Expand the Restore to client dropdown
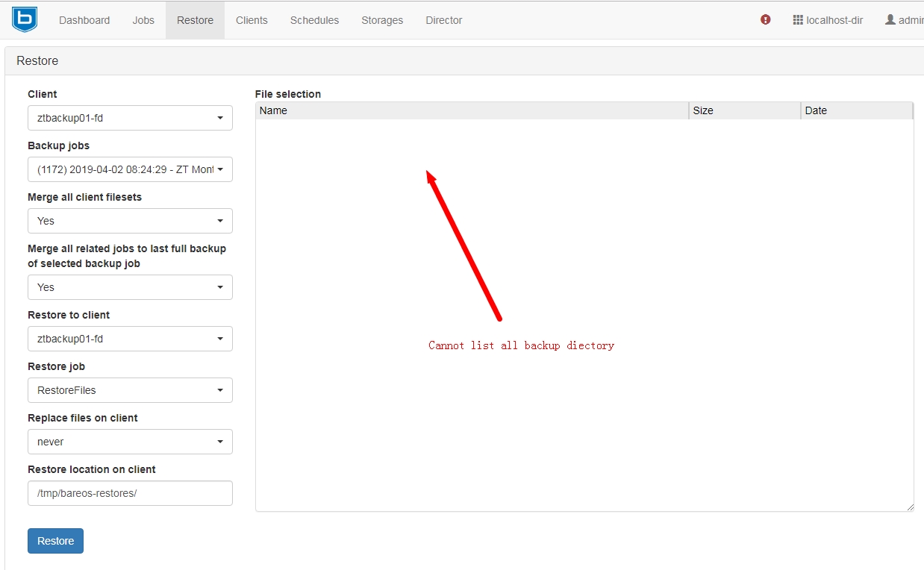 tap(130, 339)
